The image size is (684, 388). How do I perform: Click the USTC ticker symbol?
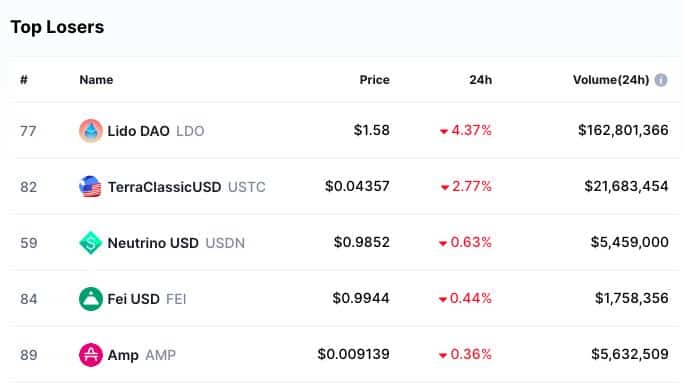point(246,187)
